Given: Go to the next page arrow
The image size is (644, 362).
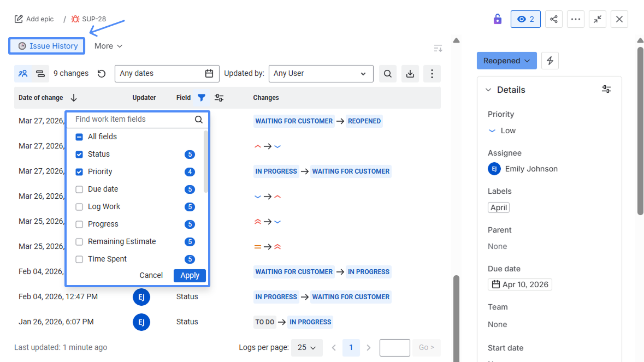Looking at the screenshot, I should tap(368, 348).
